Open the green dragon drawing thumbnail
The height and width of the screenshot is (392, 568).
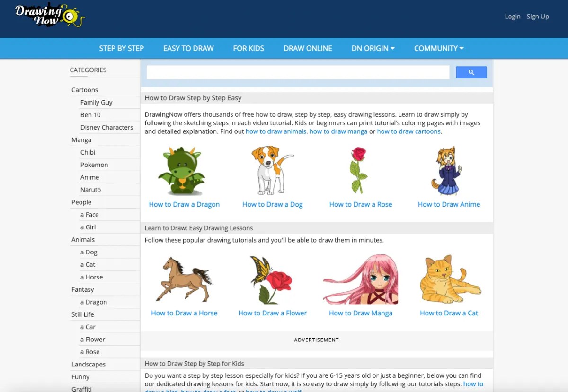(182, 171)
